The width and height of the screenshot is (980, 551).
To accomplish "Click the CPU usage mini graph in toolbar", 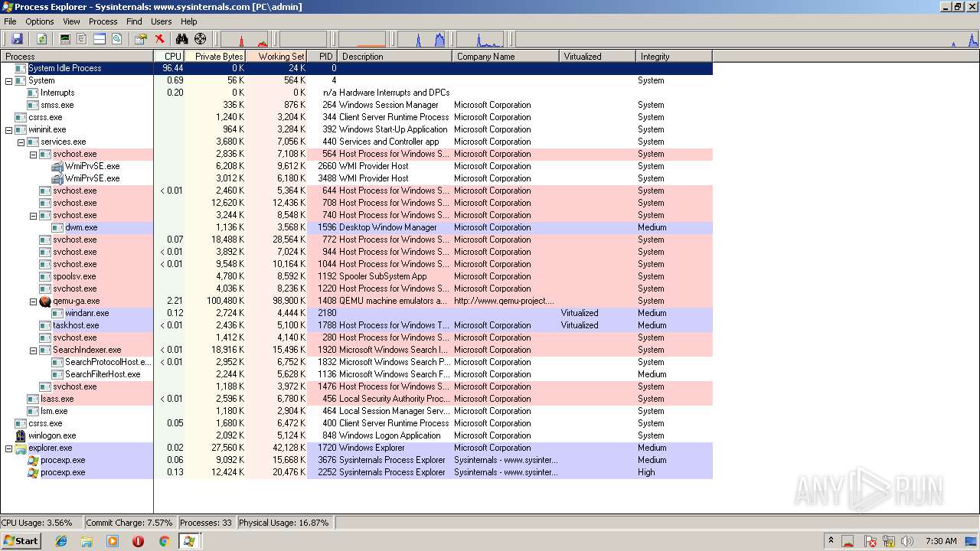I will point(245,39).
